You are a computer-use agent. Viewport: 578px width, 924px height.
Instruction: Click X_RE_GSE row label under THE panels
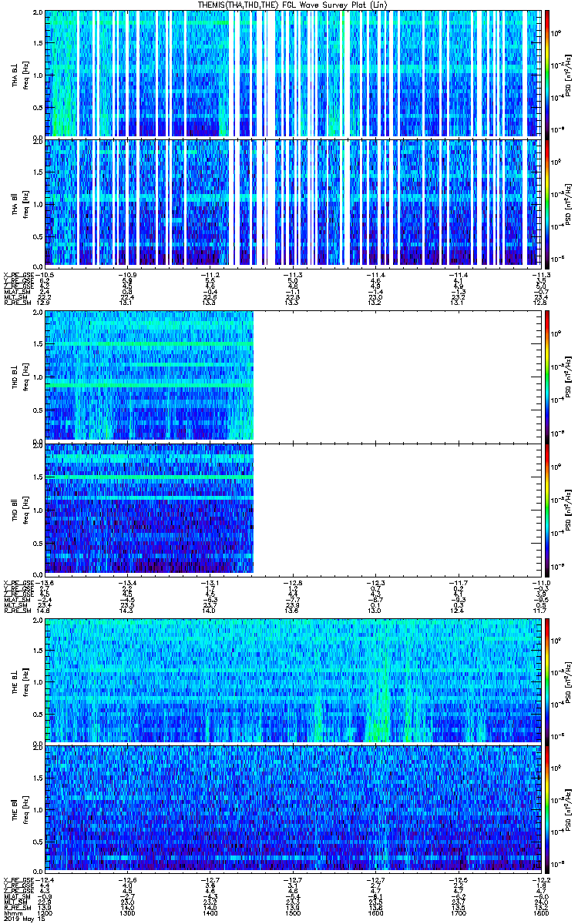click(x=18, y=880)
